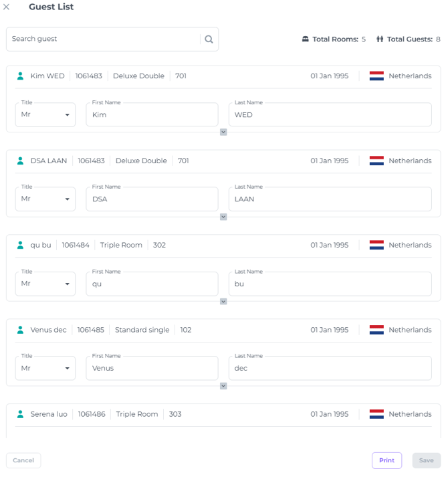Click the Print button
The width and height of the screenshot is (448, 477).
click(x=386, y=460)
